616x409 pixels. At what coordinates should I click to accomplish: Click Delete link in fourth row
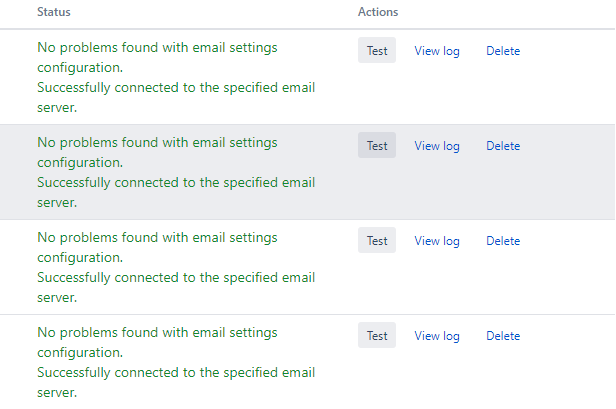click(x=503, y=336)
